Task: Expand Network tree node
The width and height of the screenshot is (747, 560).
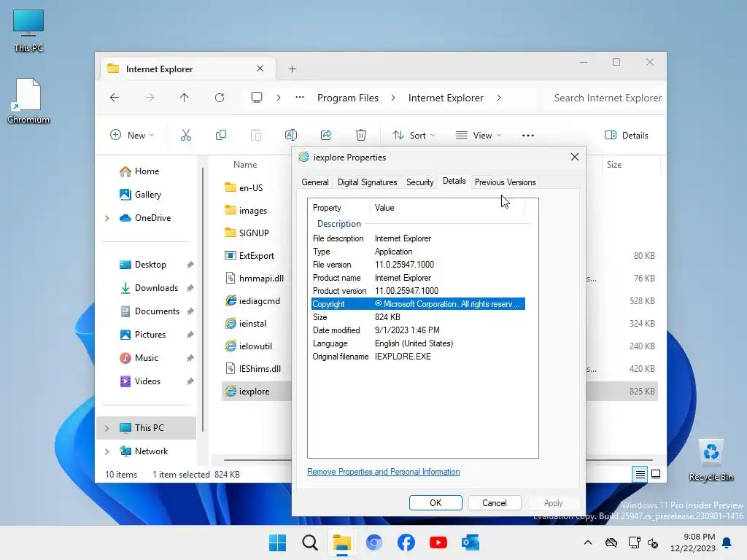Action: 107,451
